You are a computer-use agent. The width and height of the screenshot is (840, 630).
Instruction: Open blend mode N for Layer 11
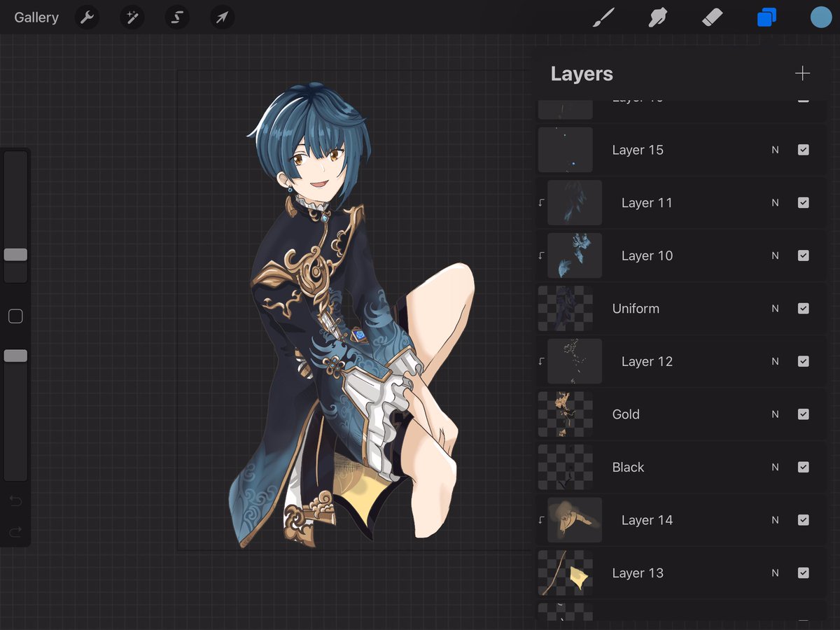click(x=775, y=203)
